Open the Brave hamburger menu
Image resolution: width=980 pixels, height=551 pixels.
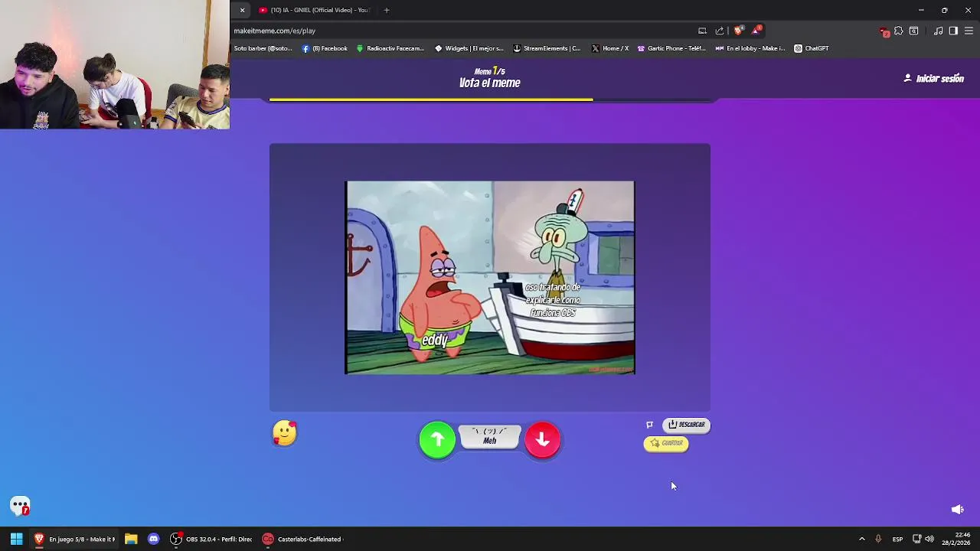(x=969, y=31)
